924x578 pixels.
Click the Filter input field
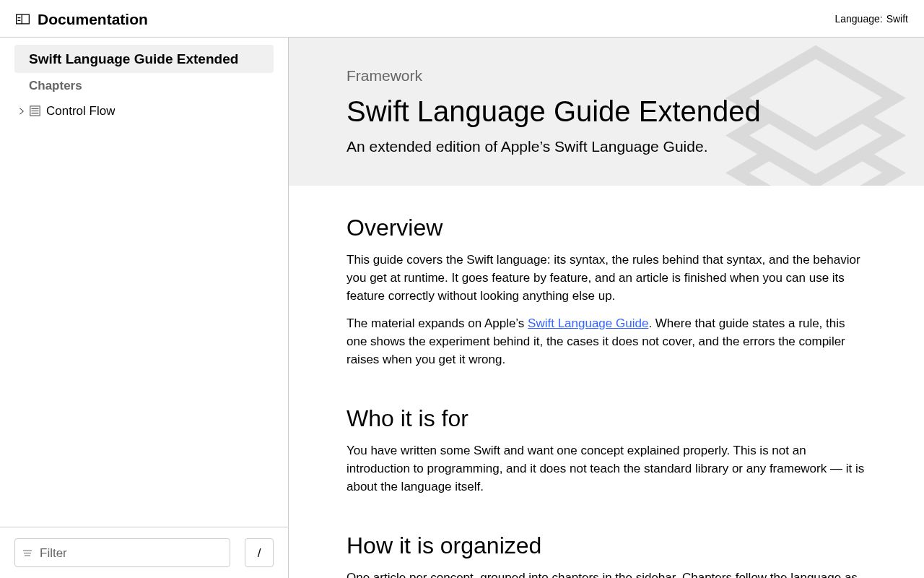(122, 553)
